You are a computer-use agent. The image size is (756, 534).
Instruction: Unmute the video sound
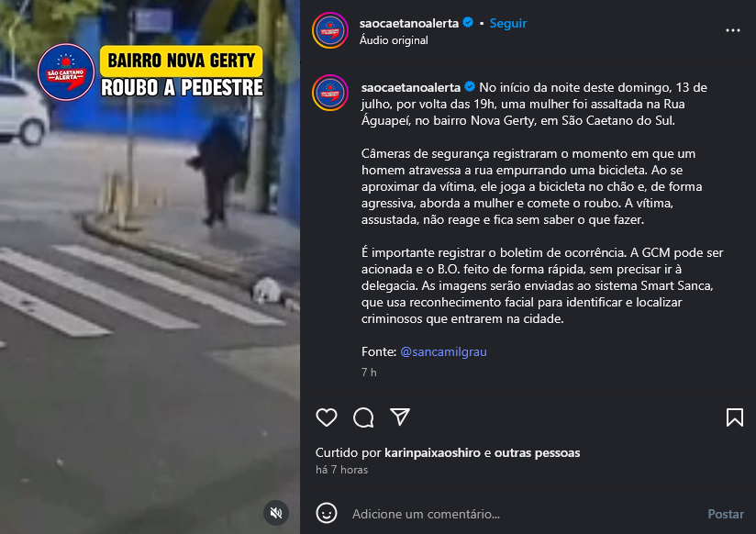[276, 513]
